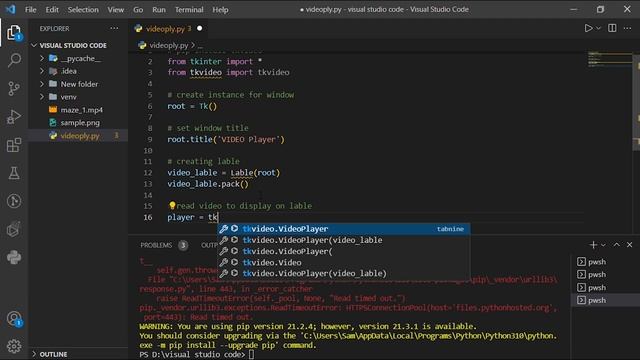Open the Explorer view in activity bar

point(14,33)
